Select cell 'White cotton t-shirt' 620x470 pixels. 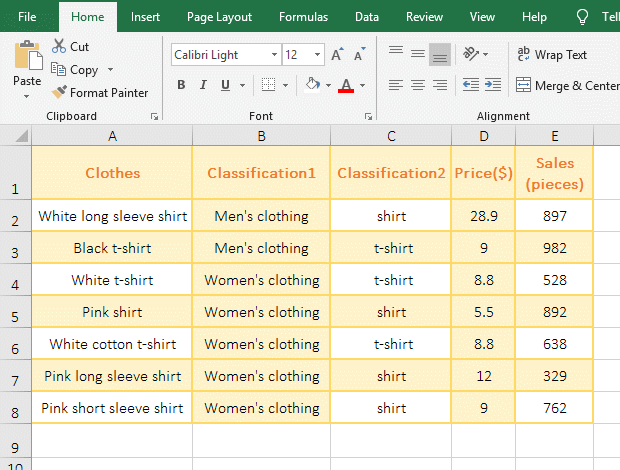112,344
